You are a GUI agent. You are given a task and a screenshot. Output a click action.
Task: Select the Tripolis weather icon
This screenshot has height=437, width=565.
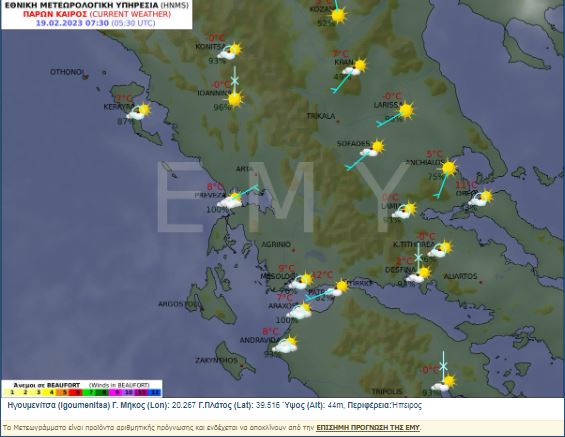[x=444, y=383]
